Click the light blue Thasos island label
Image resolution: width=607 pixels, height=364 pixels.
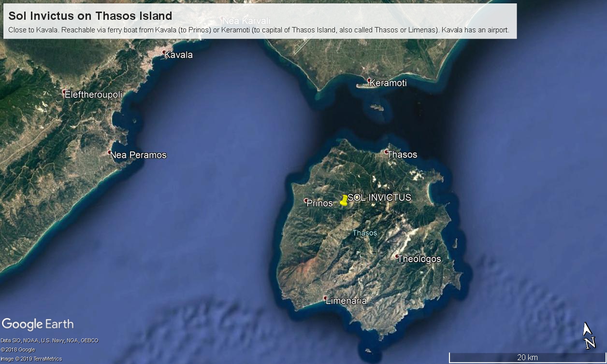[x=364, y=233]
